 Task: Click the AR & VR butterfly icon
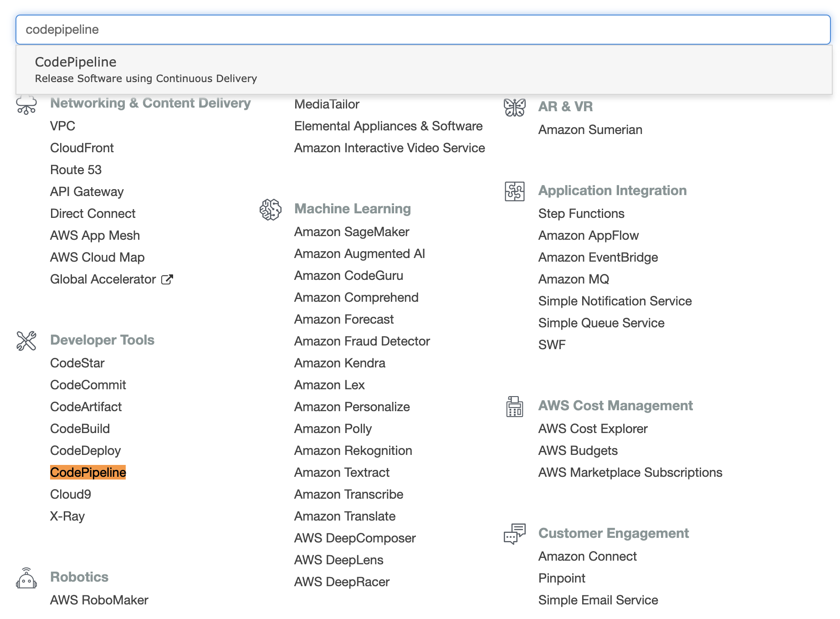point(515,108)
